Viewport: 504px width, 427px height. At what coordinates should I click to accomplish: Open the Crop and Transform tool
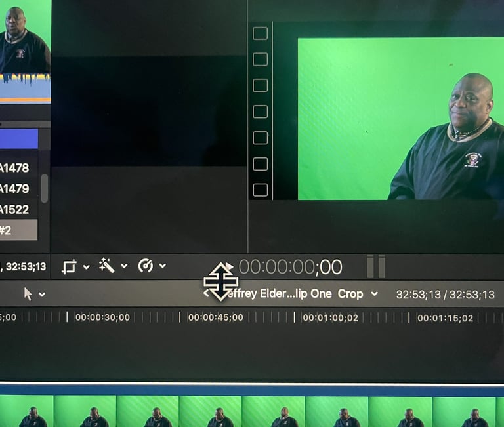(69, 267)
